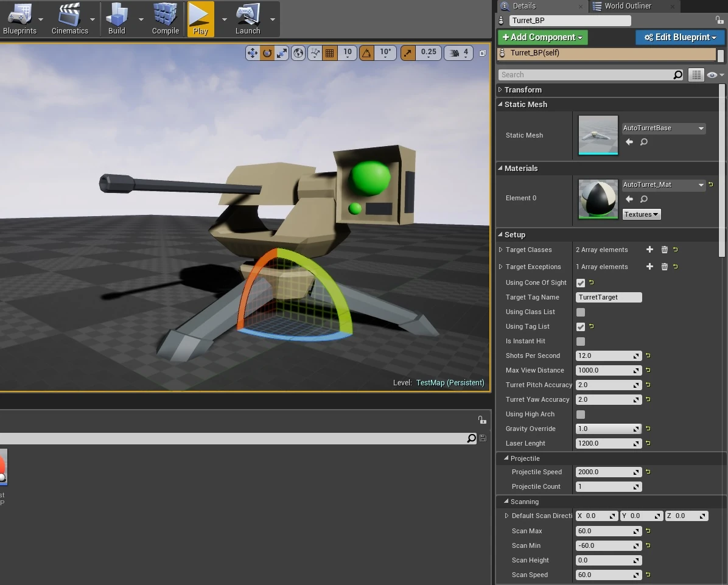Screen dimensions: 728x585
Task: Toggle world/local coordinate system globe icon
Action: 298,53
